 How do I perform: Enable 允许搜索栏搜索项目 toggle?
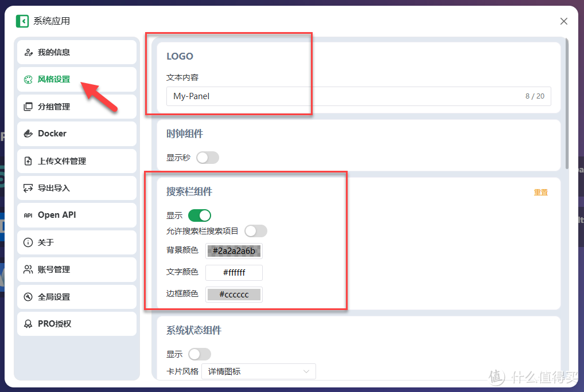pyautogui.click(x=256, y=231)
